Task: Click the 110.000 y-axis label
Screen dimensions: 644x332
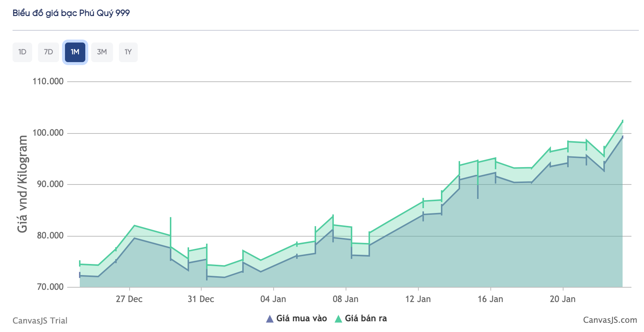Action: [48, 81]
